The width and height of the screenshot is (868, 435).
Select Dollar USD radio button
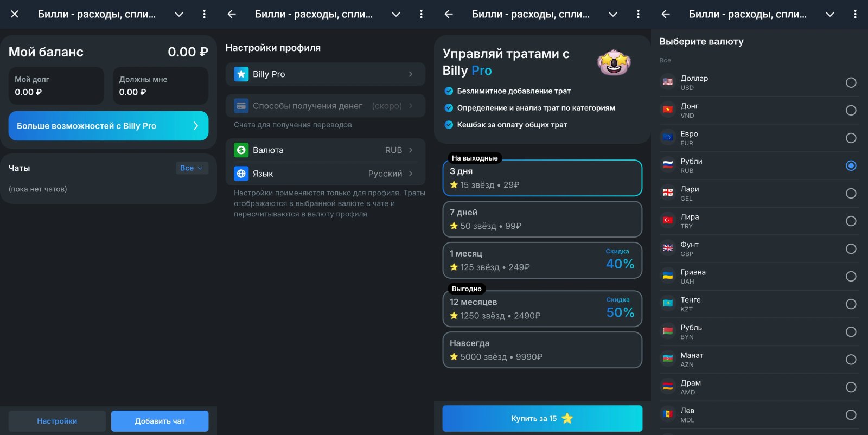click(x=851, y=82)
